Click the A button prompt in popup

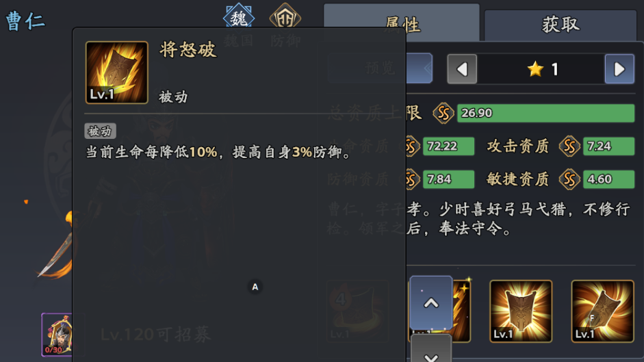tap(255, 287)
